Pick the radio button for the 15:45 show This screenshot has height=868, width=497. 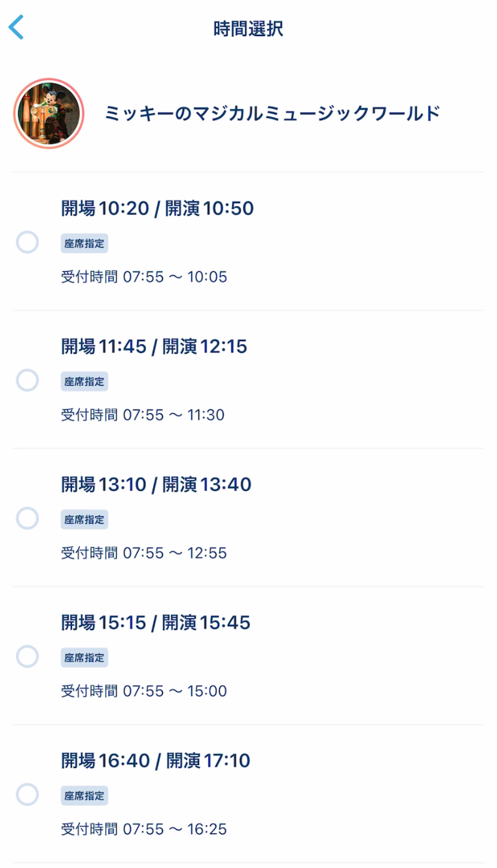point(27,656)
